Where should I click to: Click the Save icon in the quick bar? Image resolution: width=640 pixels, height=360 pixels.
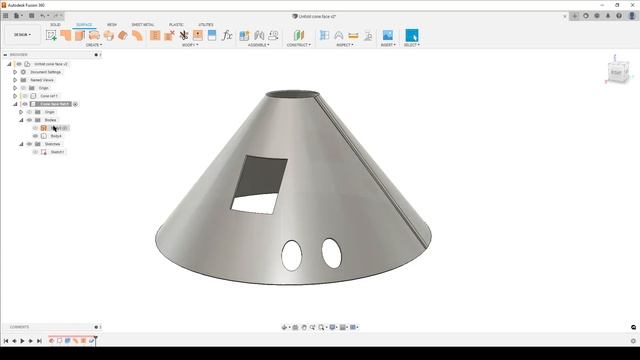point(31,16)
